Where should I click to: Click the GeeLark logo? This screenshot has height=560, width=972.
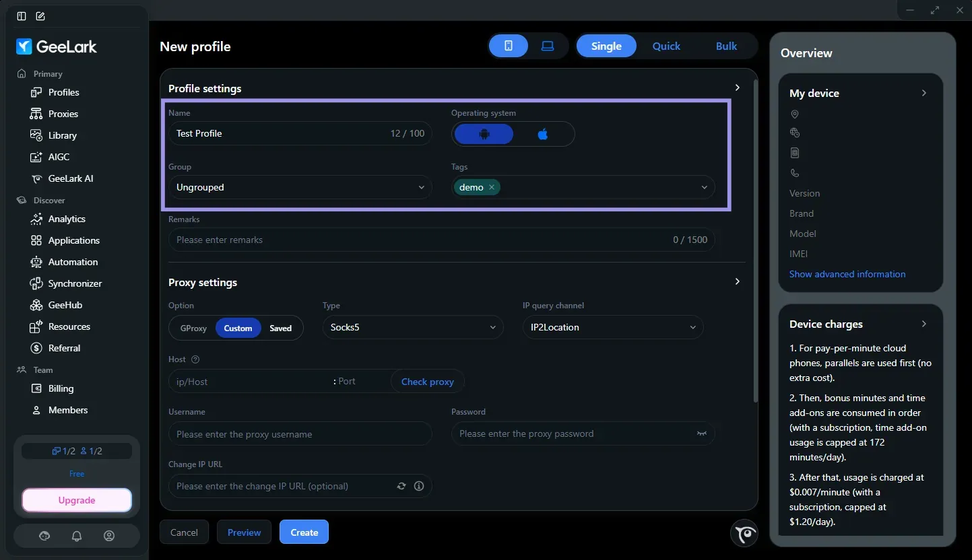57,46
